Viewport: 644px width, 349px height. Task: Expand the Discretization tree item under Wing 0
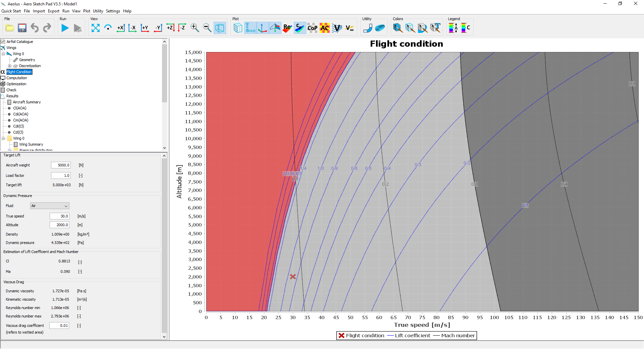pos(9,66)
